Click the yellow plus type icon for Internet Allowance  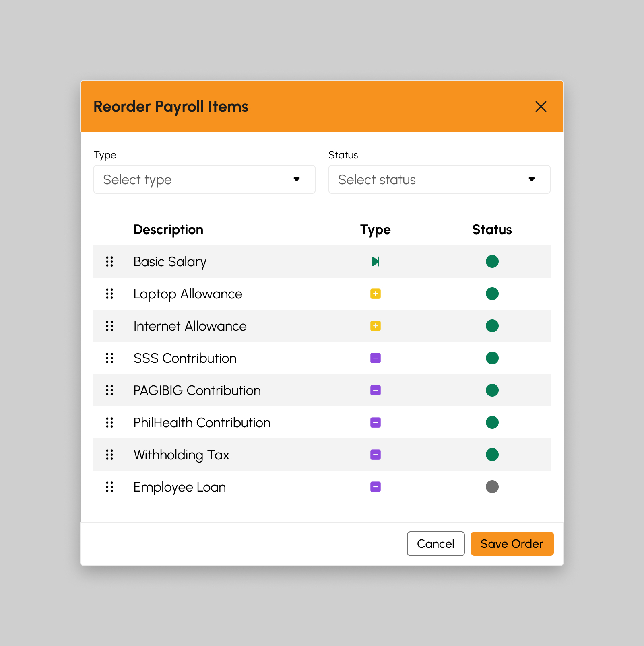376,326
